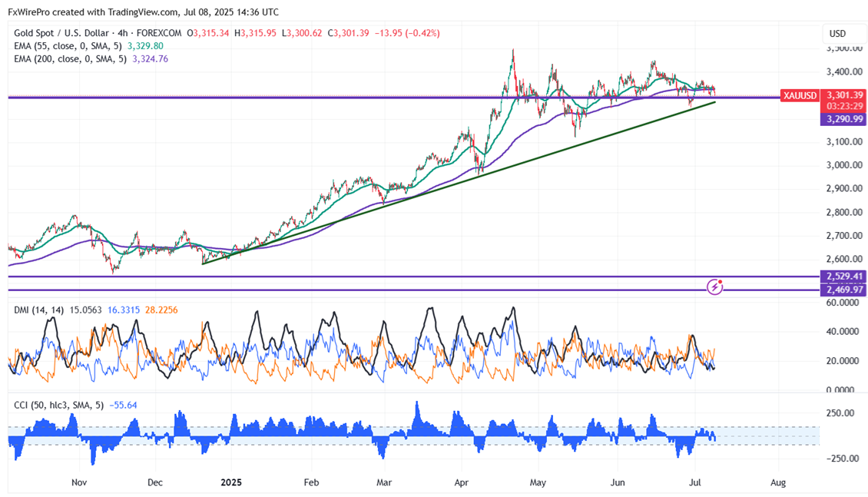This screenshot has height=497, width=868.
Task: Click the Aug label on time axis
Action: tap(778, 482)
